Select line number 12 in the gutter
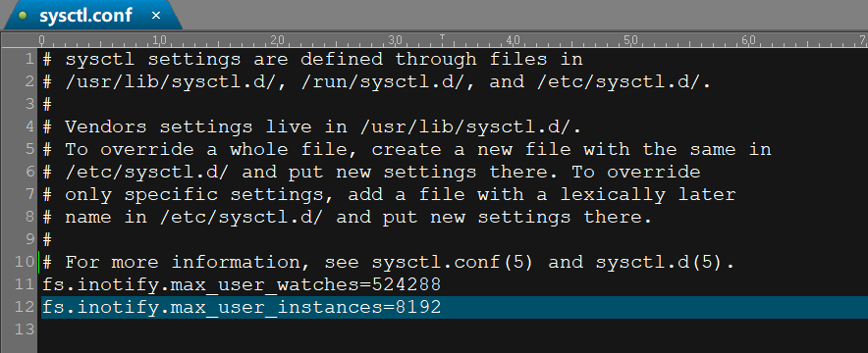This screenshot has width=868, height=353. (x=25, y=307)
